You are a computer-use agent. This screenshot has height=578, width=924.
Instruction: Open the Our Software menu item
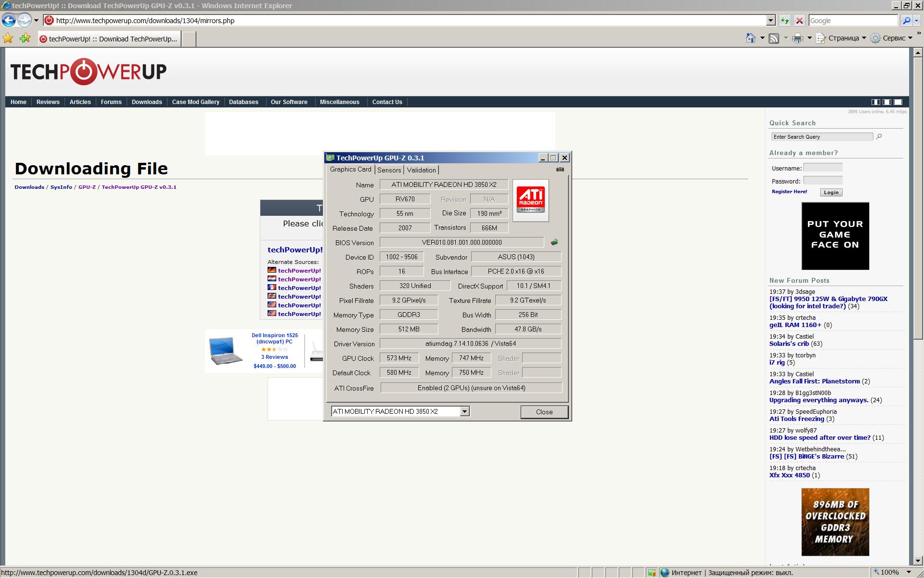tap(289, 102)
